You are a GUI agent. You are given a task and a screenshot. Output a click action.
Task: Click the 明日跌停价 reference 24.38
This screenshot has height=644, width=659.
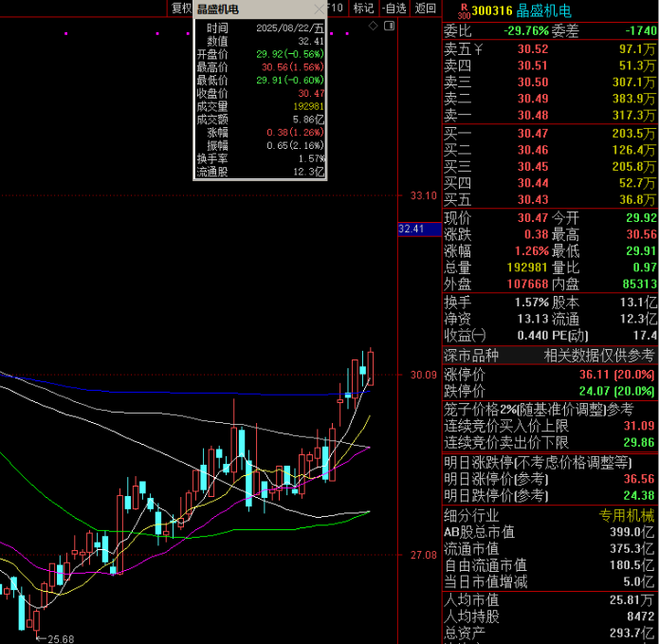click(x=639, y=495)
